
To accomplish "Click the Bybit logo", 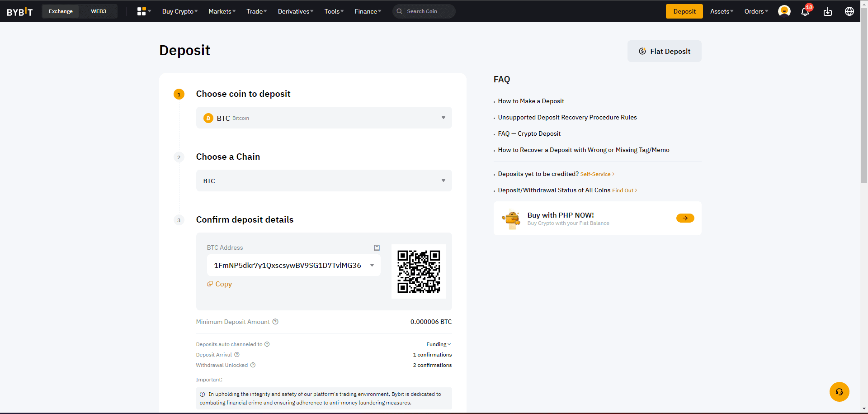I will coord(20,12).
